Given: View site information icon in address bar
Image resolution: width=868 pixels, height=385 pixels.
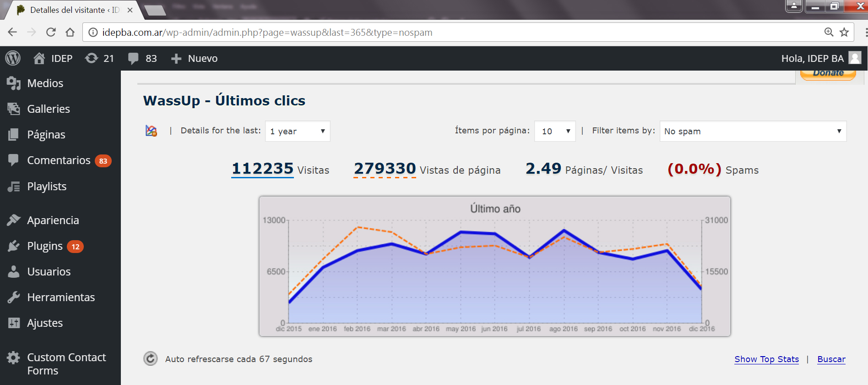Looking at the screenshot, I should 93,32.
